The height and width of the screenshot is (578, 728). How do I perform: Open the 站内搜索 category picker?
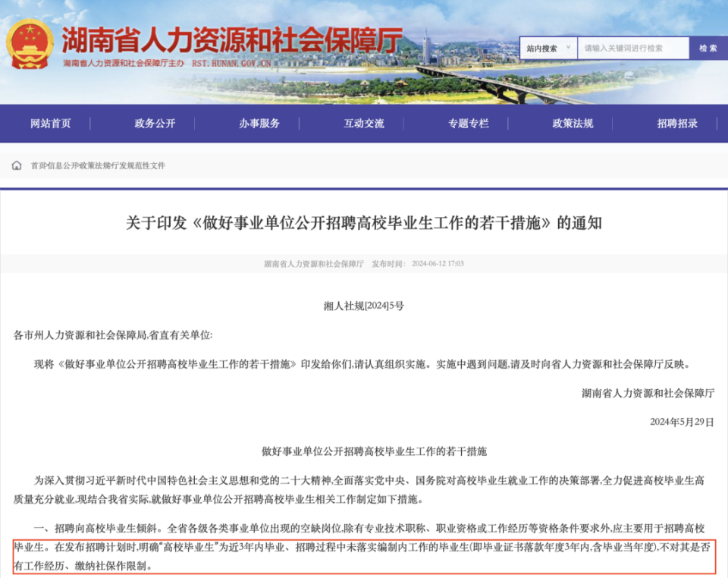542,47
